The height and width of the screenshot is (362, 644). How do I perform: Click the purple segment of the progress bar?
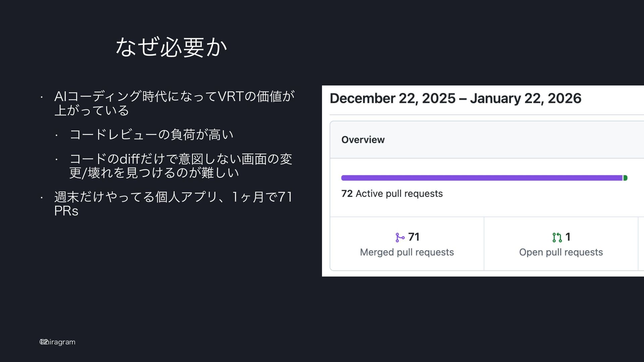(481, 178)
